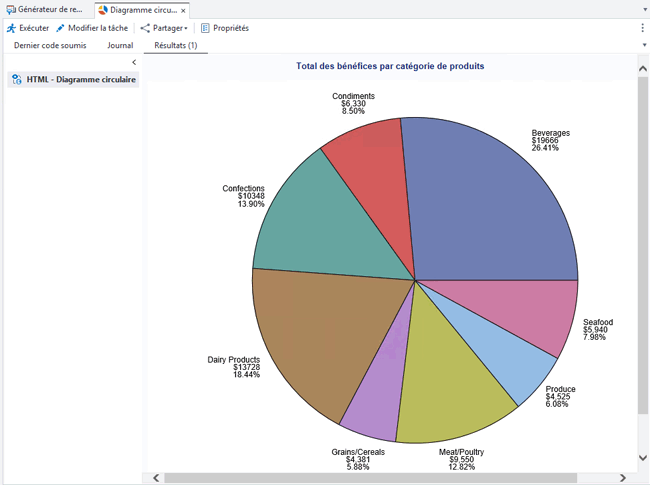
Task: Open the Journal tab
Action: coord(120,46)
